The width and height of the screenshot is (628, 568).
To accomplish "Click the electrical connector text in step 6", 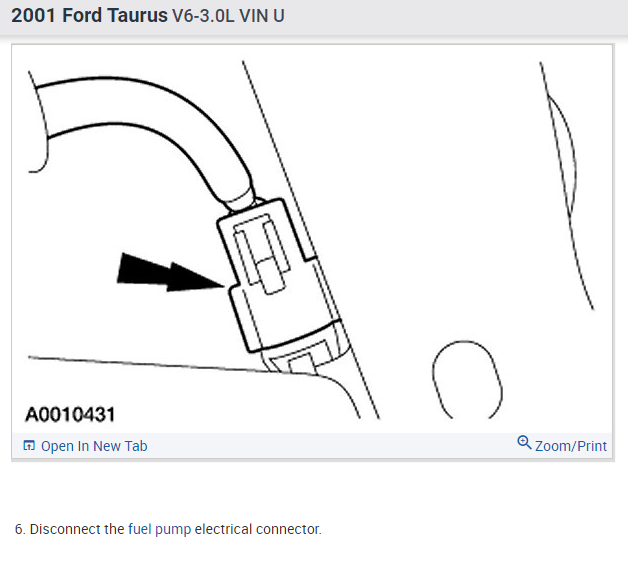I will [258, 529].
